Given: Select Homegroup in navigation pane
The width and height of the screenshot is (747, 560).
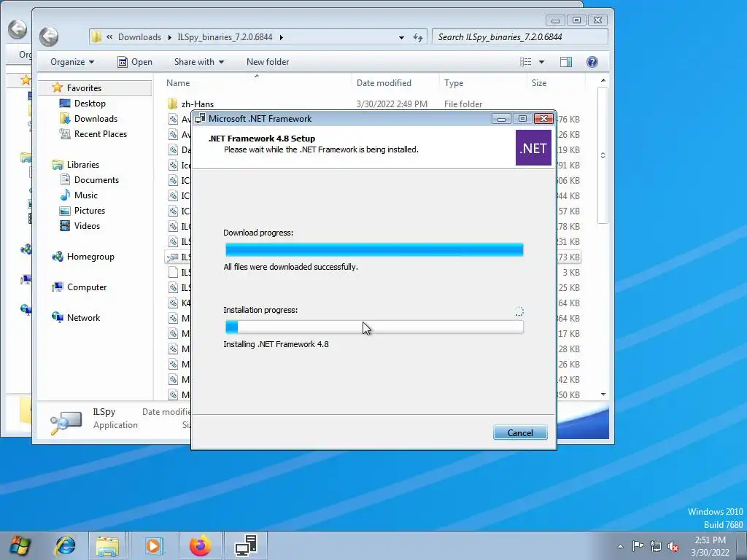Looking at the screenshot, I should tap(90, 257).
